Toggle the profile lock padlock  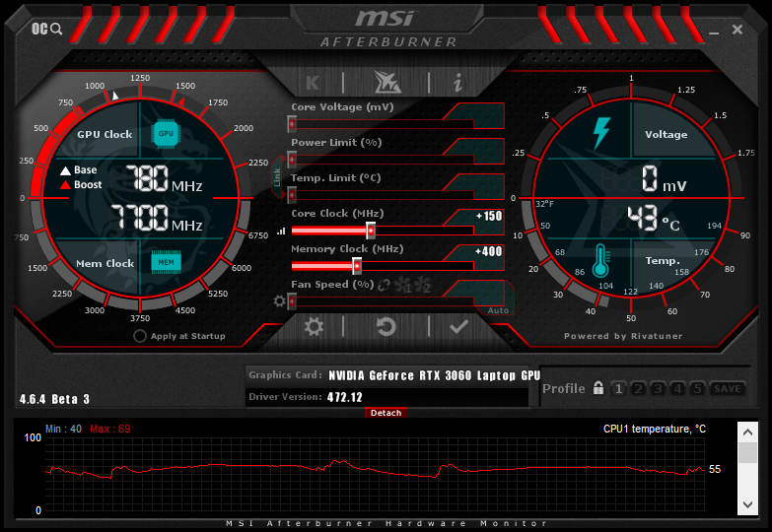[598, 388]
